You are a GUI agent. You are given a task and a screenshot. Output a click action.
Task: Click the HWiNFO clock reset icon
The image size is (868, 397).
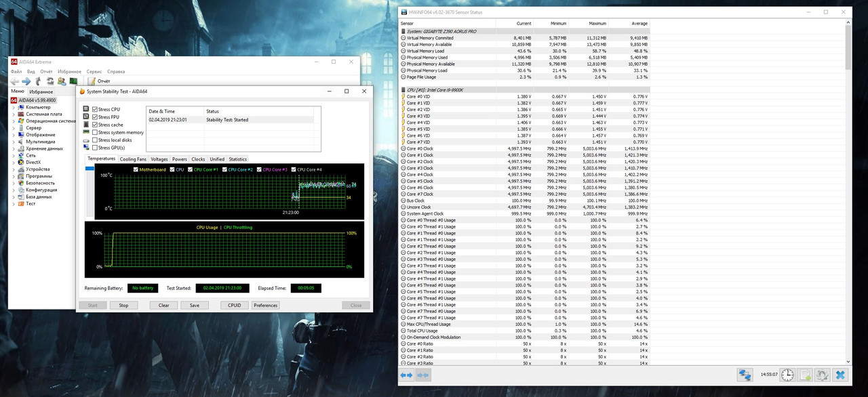point(787,375)
